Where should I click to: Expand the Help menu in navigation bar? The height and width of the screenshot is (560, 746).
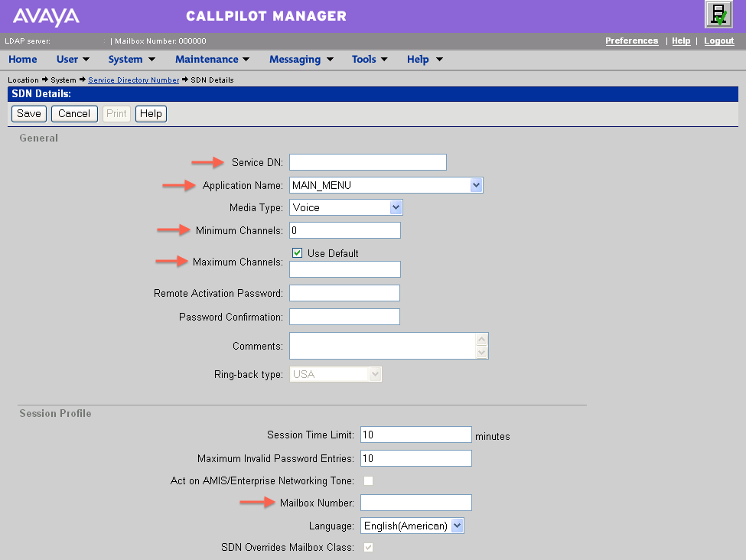click(425, 60)
